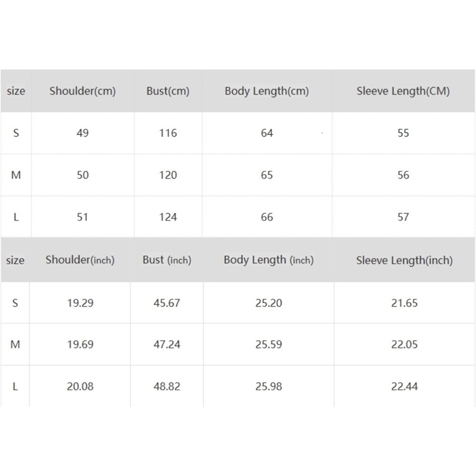The width and height of the screenshot is (476, 476).
Task: Click the Sleeve Length(CM) header
Action: pos(403,91)
